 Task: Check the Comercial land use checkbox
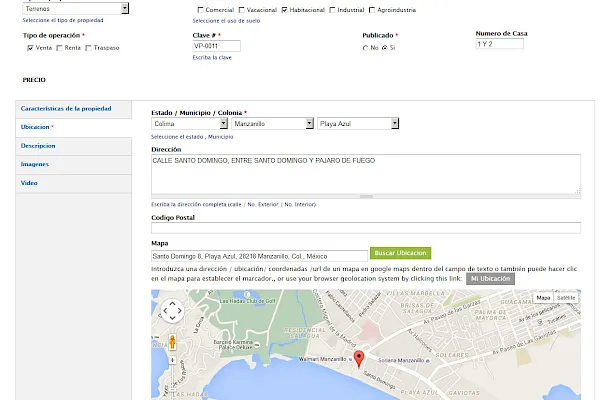[x=201, y=10]
